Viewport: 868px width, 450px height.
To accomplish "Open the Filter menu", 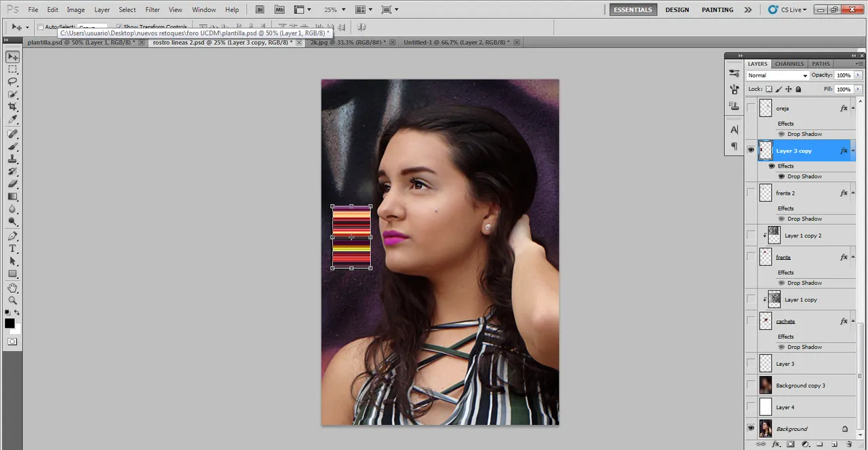I will [x=153, y=10].
